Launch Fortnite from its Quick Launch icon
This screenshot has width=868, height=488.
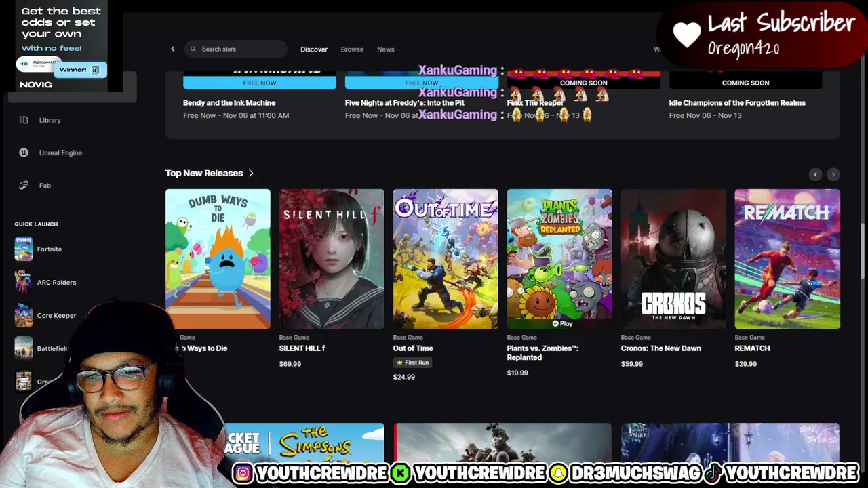click(x=24, y=249)
